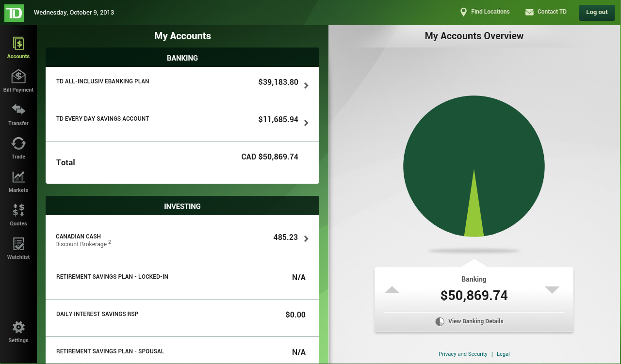Go to Bill Payment menu label
The height and width of the screenshot is (364, 621).
[18, 90]
